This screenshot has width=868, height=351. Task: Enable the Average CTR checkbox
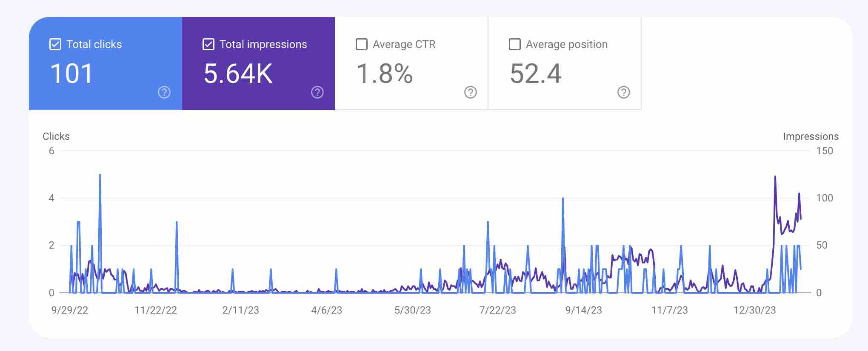[362, 44]
